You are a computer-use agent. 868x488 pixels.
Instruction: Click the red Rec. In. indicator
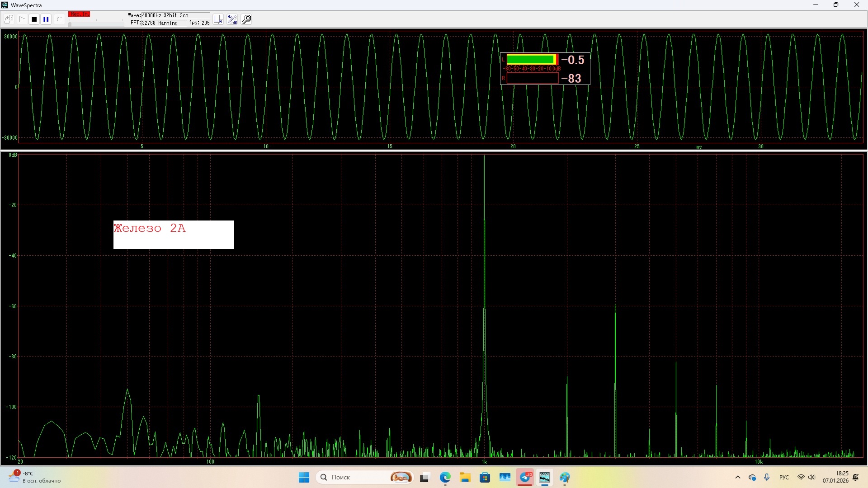79,14
